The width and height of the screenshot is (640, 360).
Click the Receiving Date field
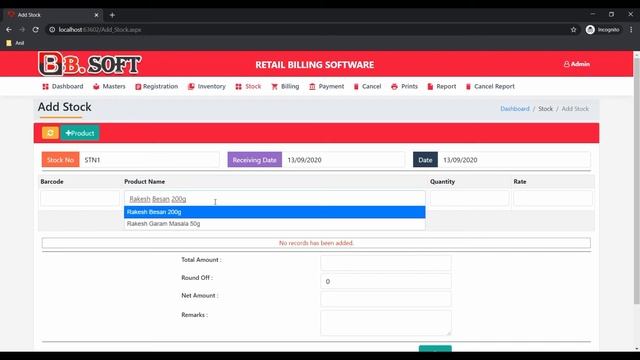coord(343,160)
